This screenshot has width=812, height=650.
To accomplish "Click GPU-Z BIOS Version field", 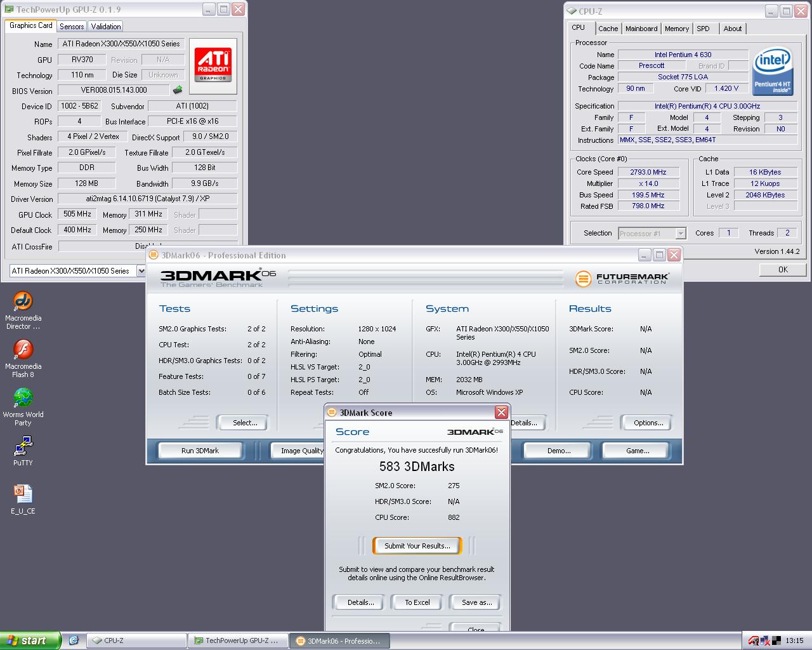I will tap(114, 90).
